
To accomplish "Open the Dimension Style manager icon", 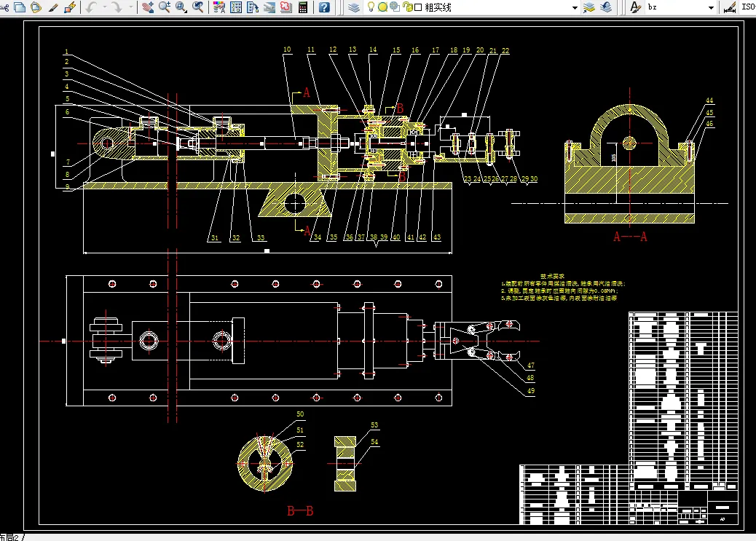I will (730, 7).
